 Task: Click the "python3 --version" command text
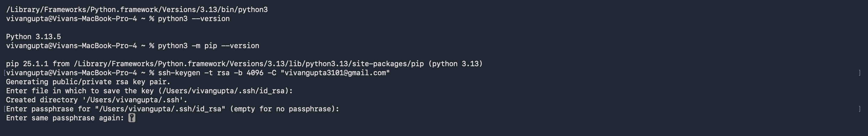[x=193, y=19]
